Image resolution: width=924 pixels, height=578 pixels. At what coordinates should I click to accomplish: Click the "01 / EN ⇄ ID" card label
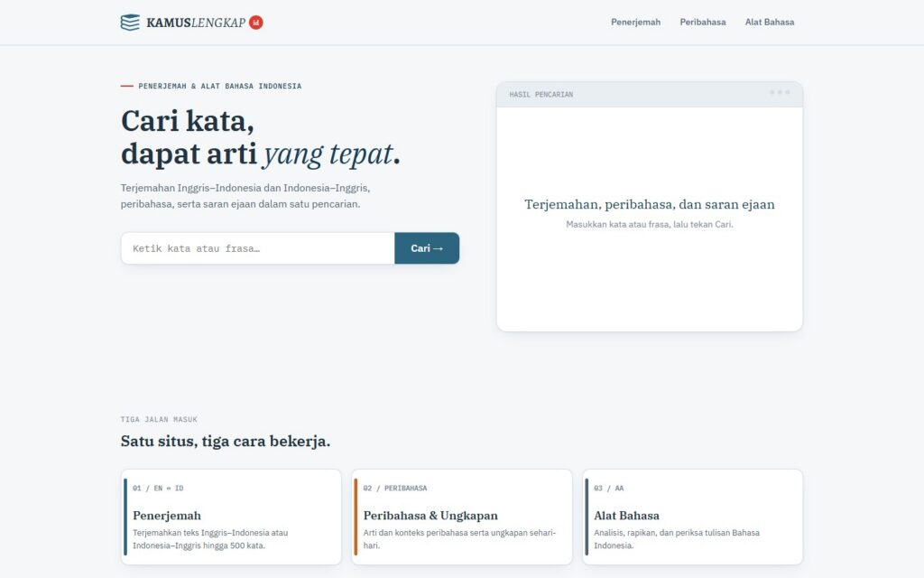click(158, 489)
